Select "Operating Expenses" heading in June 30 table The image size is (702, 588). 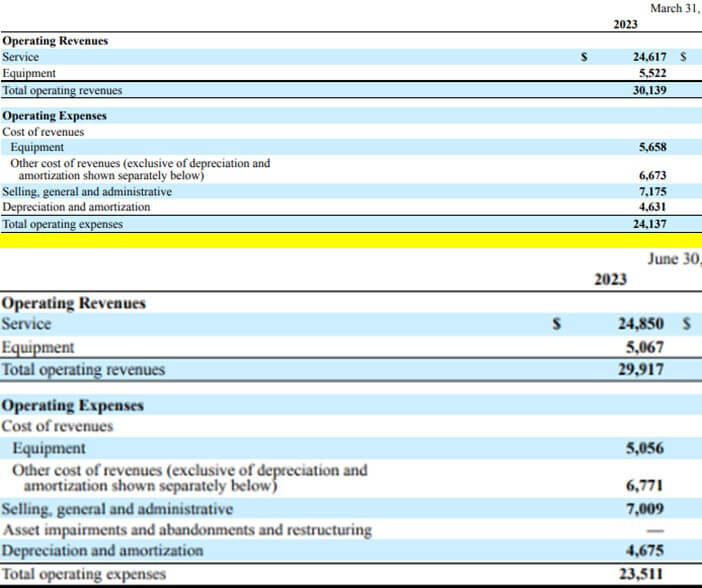point(73,405)
